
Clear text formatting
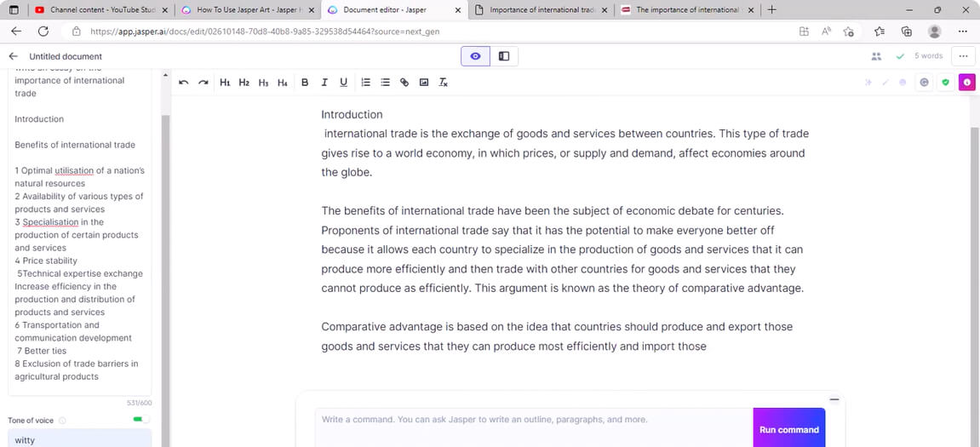coord(444,83)
